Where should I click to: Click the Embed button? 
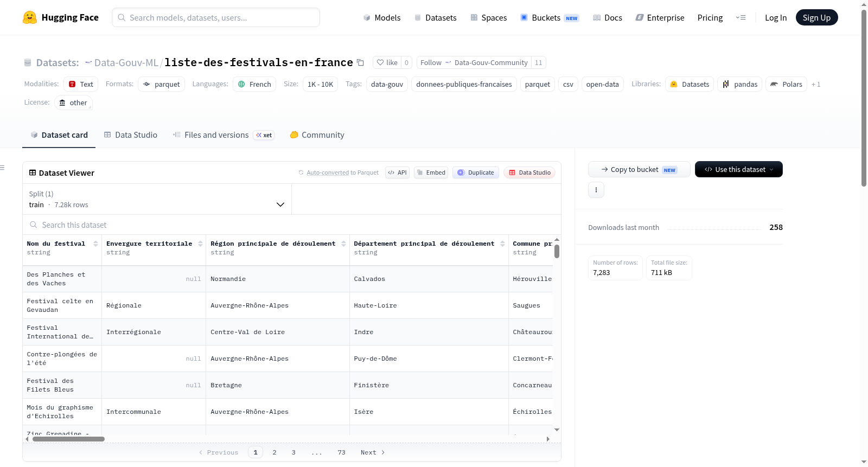coord(431,172)
